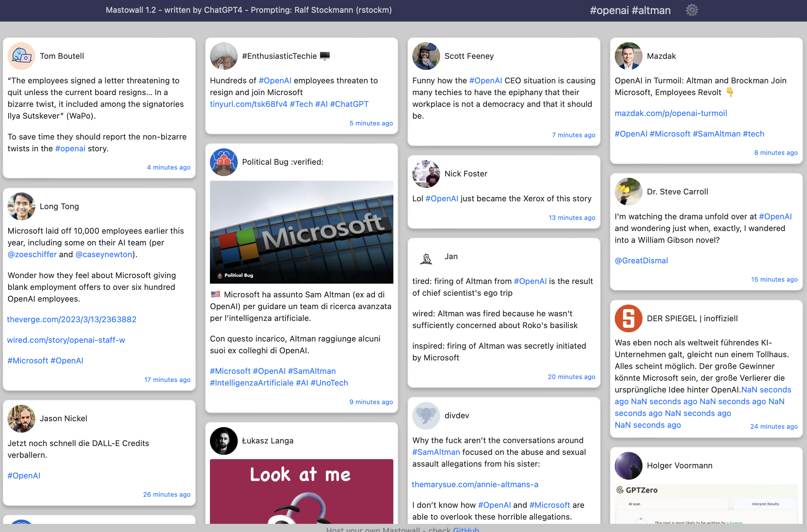Click Holger Voormann's avatar
Viewport: 807px width, 532px height.
[628, 465]
